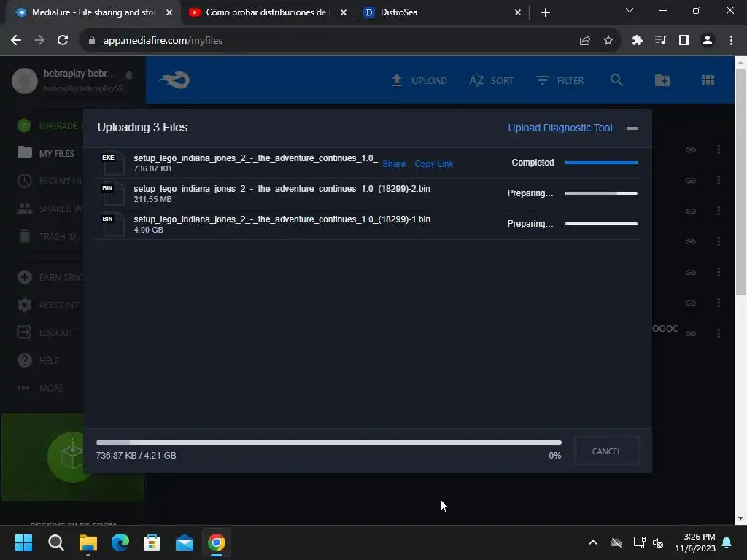Click Upgrade badge icon in sidebar

point(24,125)
